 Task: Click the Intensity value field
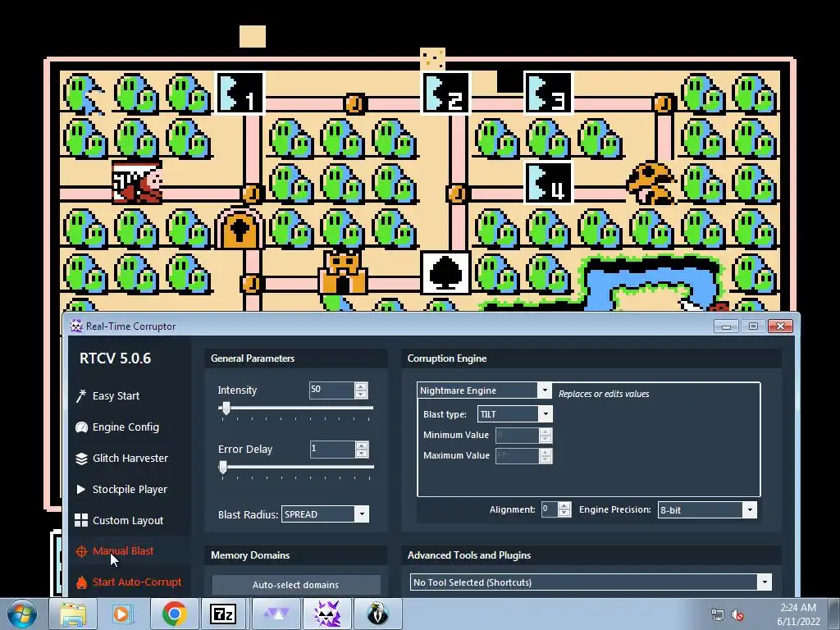pyautogui.click(x=331, y=390)
